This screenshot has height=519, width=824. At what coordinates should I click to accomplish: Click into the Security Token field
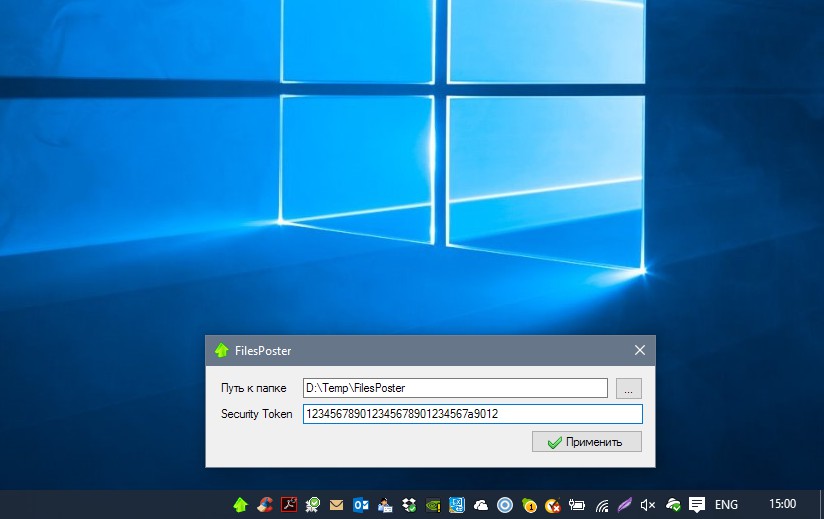pos(472,414)
